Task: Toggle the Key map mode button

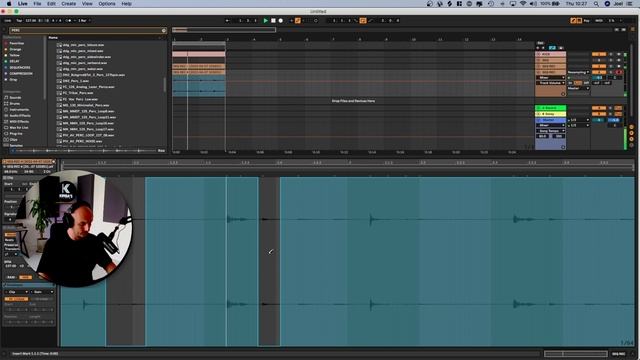Action: (x=587, y=20)
